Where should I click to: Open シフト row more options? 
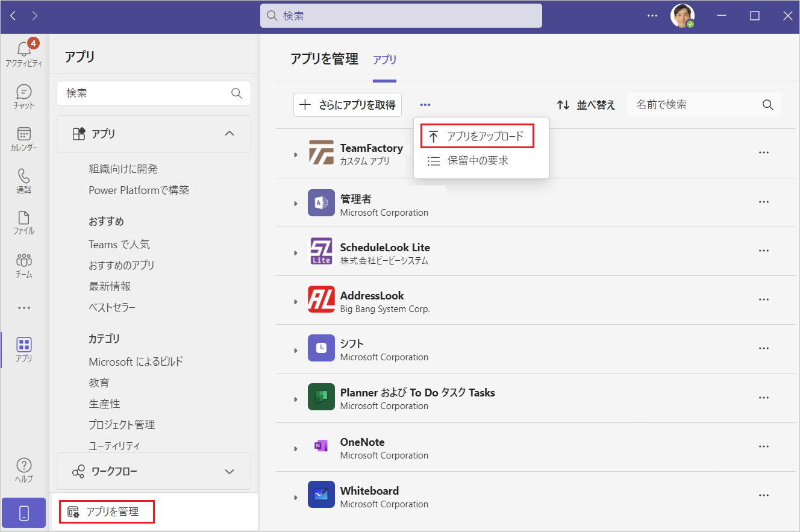pyautogui.click(x=764, y=348)
